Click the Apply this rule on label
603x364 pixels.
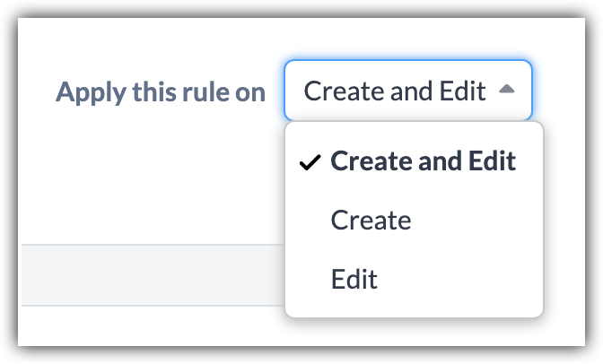(x=161, y=92)
